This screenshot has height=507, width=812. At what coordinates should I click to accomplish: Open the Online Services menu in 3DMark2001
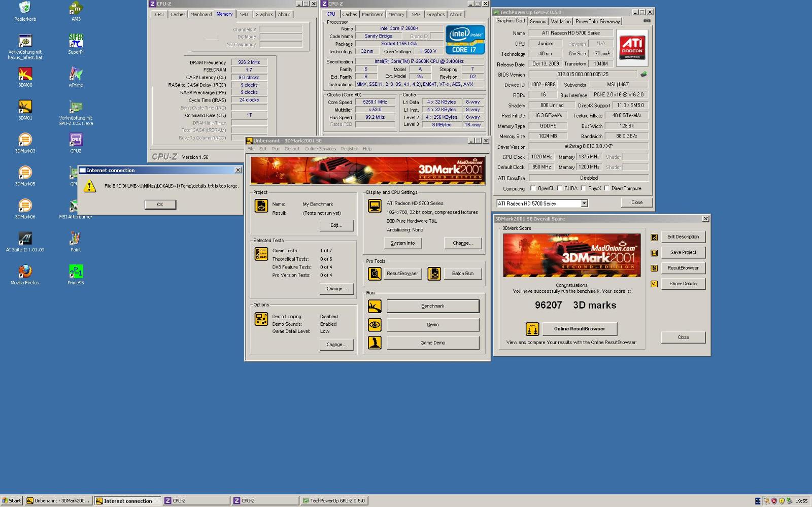[x=320, y=149]
